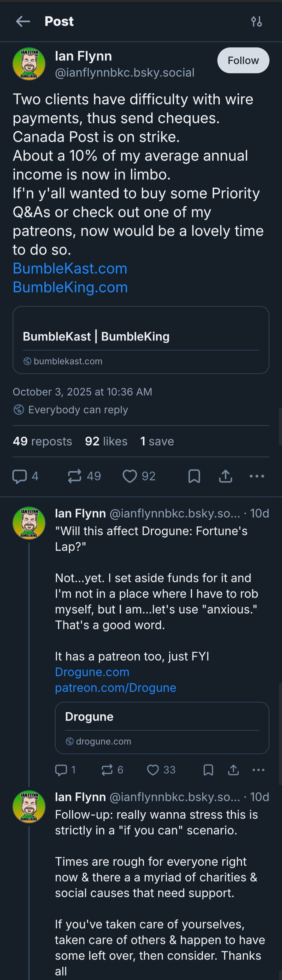The image size is (282, 980).
Task: Repost the Drogune reply post
Action: 107,770
